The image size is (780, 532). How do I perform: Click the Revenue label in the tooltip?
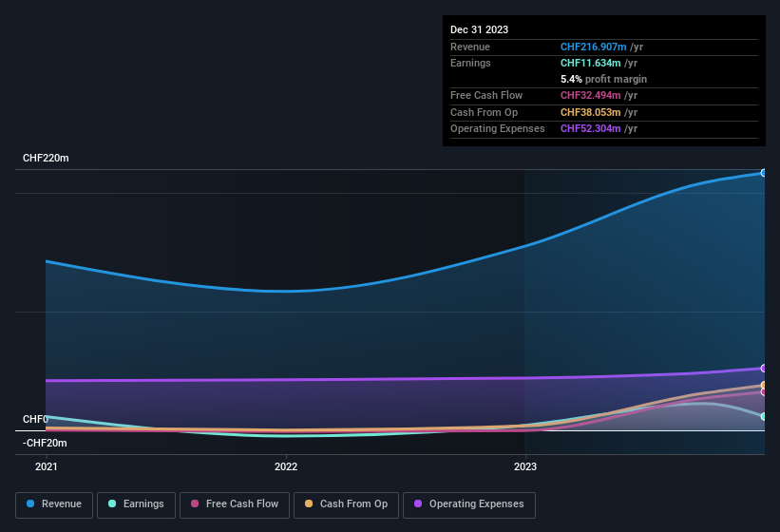tap(470, 47)
